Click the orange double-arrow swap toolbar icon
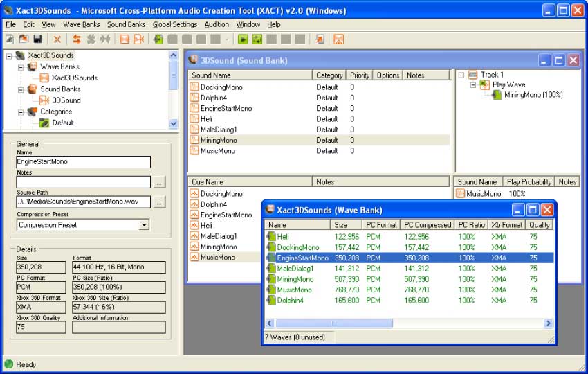588x374 pixels. pyautogui.click(x=77, y=39)
